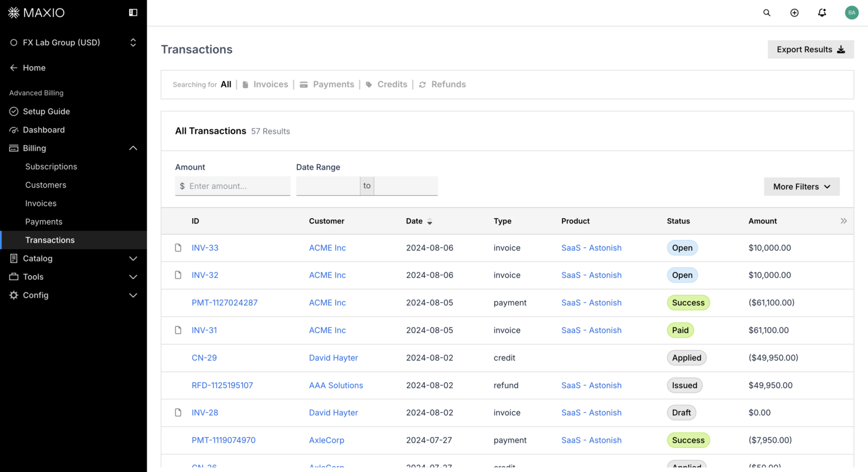Open invoice INV-31
This screenshot has height=472, width=868.
tap(204, 330)
